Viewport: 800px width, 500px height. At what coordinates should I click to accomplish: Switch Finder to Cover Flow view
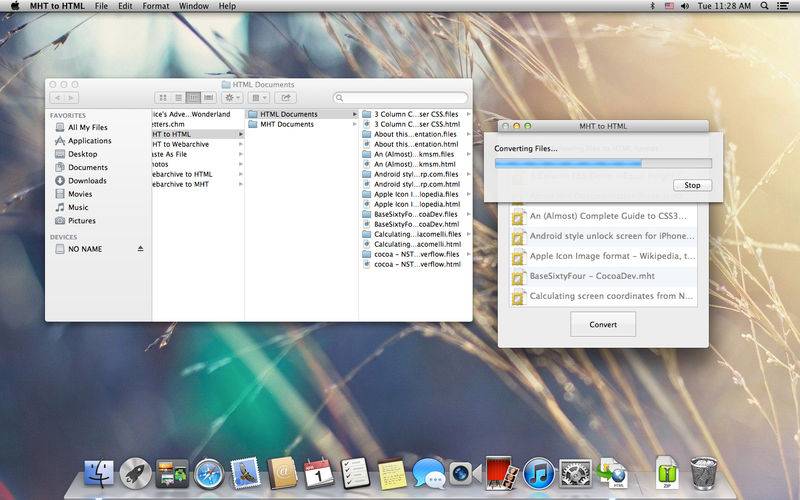tap(209, 97)
